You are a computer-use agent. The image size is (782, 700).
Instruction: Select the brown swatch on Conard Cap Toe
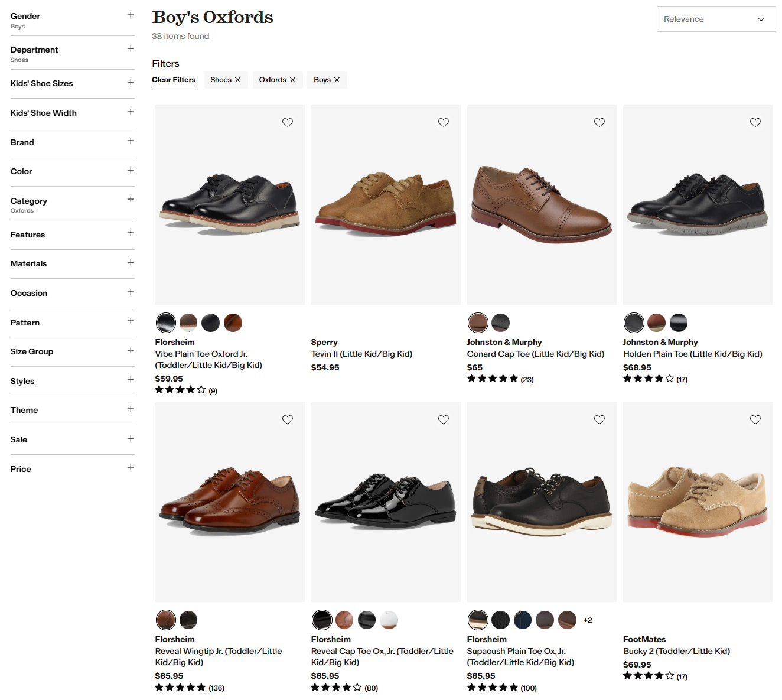pyautogui.click(x=478, y=323)
